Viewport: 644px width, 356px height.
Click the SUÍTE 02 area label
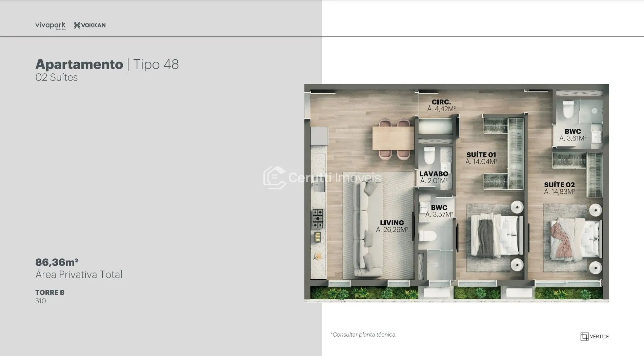(x=559, y=188)
